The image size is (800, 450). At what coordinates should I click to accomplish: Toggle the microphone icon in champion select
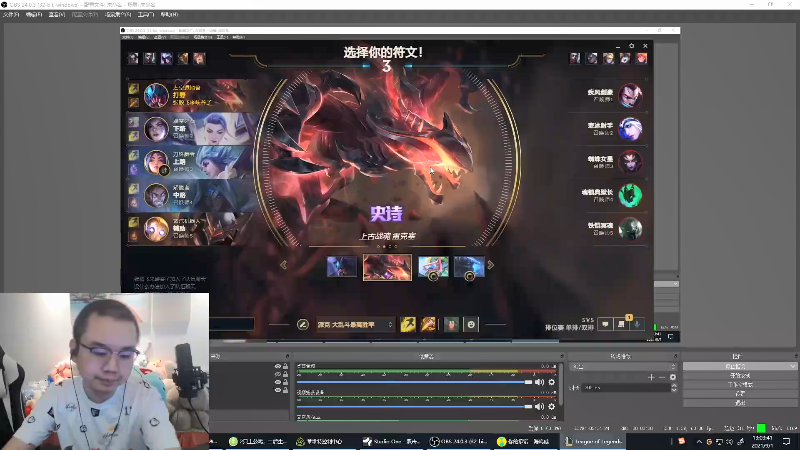pos(637,324)
